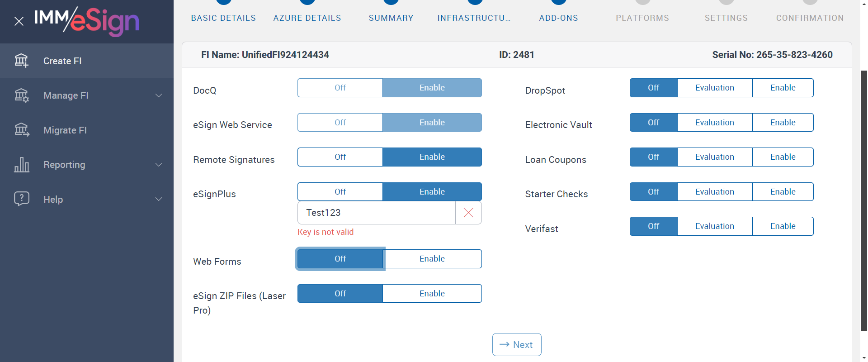Expand the Reporting menu chevron
The image size is (868, 362).
tap(159, 165)
